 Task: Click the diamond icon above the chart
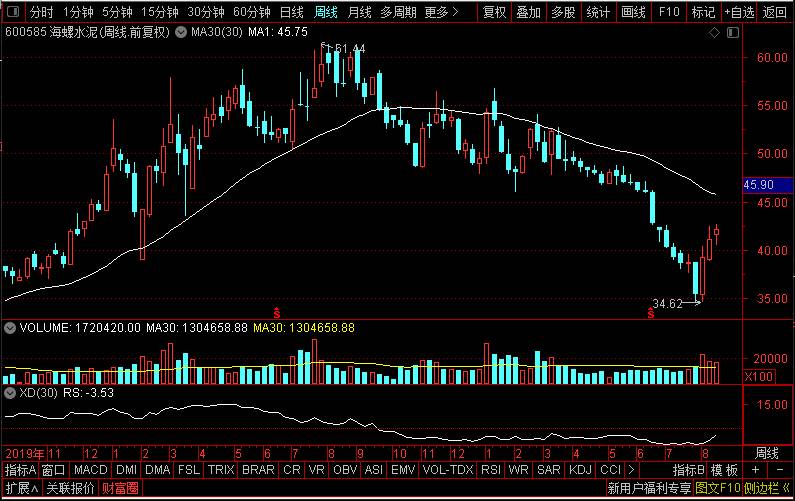714,32
